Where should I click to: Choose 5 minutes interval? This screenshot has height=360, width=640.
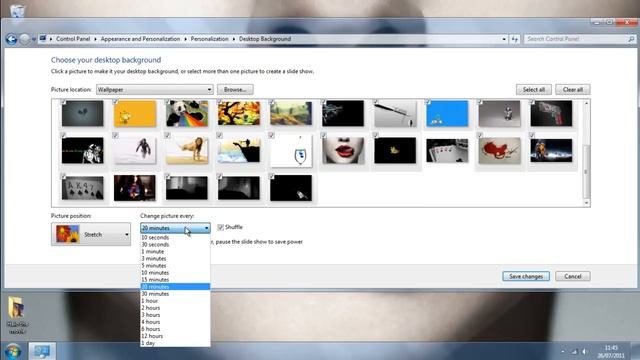(176, 266)
